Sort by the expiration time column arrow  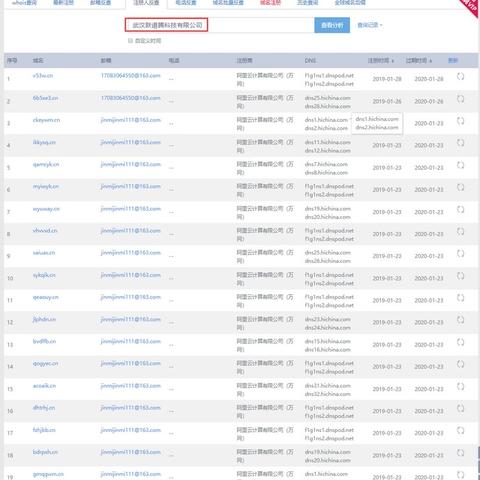coord(431,61)
